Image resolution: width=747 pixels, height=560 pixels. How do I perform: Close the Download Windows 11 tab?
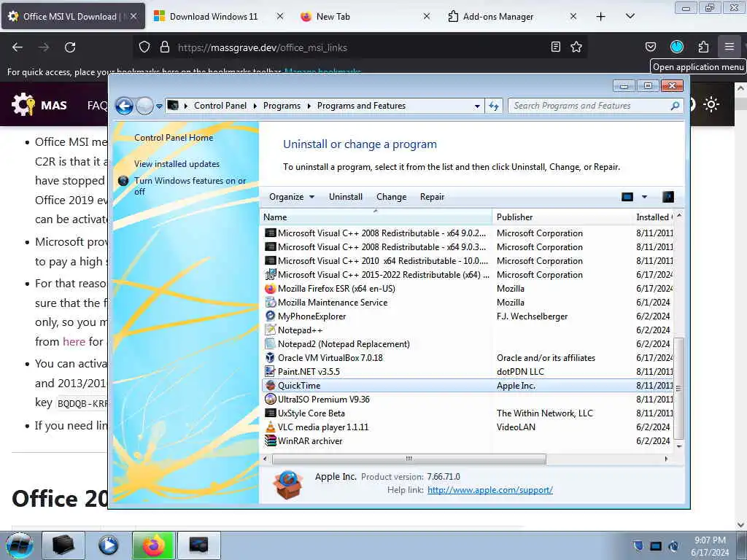coord(279,17)
